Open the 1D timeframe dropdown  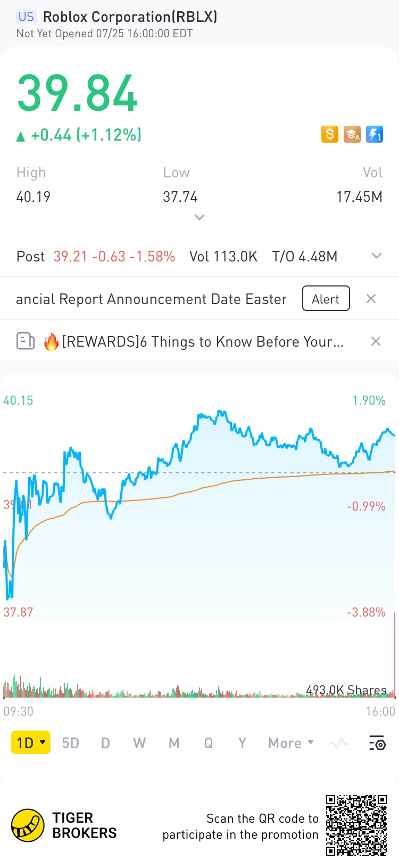click(x=30, y=742)
